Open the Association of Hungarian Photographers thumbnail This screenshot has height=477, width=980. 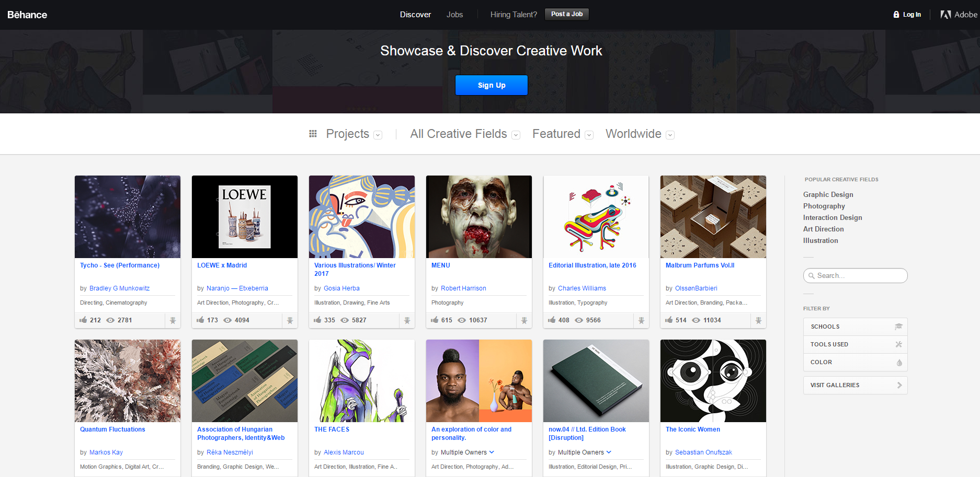click(x=245, y=381)
